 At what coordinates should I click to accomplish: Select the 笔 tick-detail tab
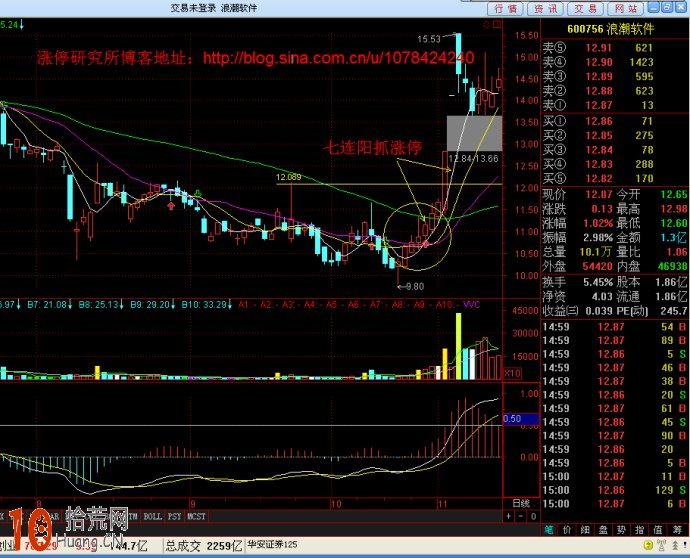coord(549,530)
